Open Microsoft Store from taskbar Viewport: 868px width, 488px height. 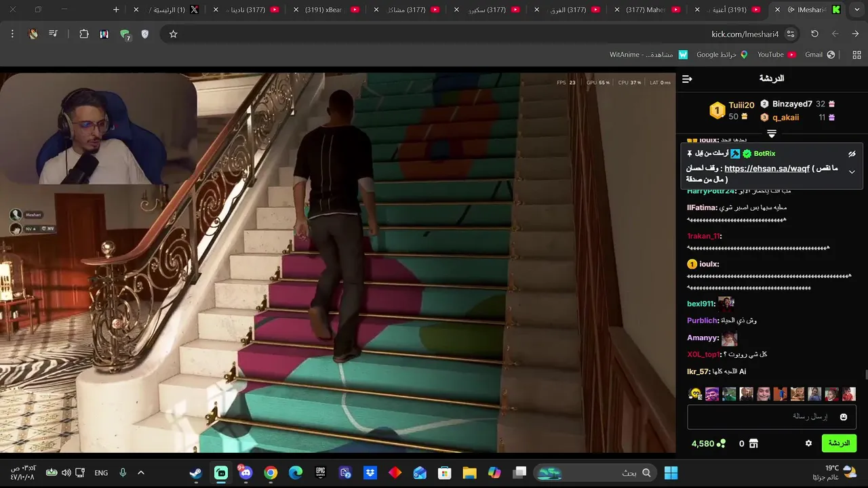pyautogui.click(x=444, y=472)
